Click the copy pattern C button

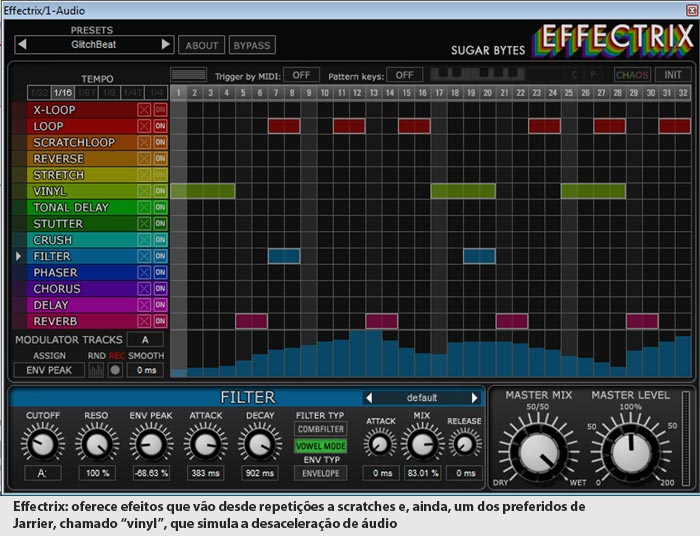(575, 75)
